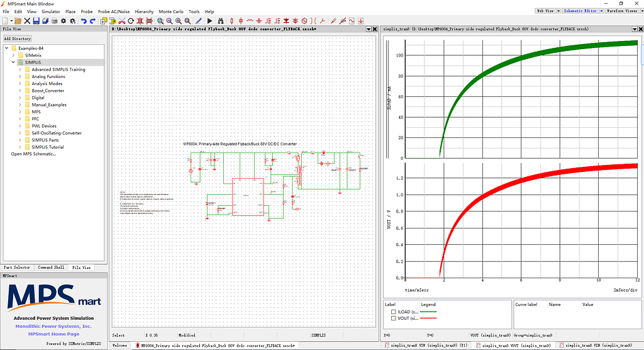Open Web View dropdown arrow
The width and height of the screenshot is (644, 350).
pyautogui.click(x=557, y=11)
